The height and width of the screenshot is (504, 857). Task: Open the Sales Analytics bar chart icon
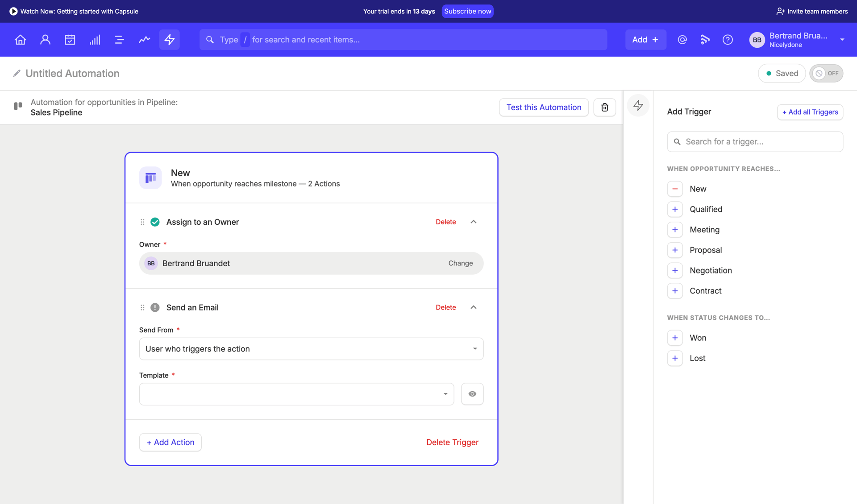pos(95,39)
